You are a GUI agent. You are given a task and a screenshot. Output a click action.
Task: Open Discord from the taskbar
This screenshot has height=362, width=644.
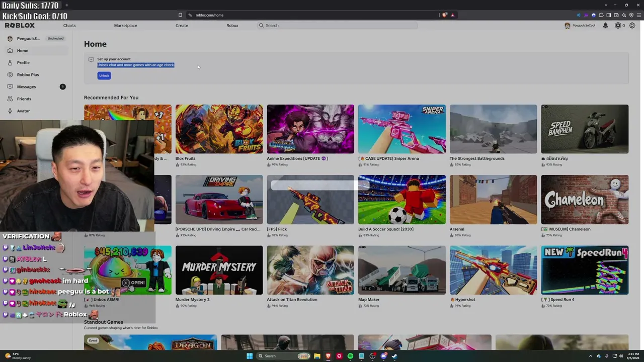tap(383, 356)
